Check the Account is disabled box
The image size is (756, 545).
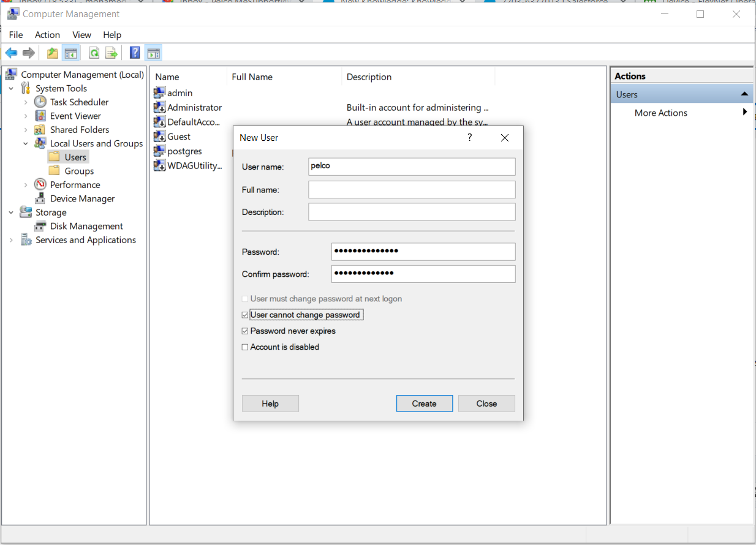pos(245,347)
